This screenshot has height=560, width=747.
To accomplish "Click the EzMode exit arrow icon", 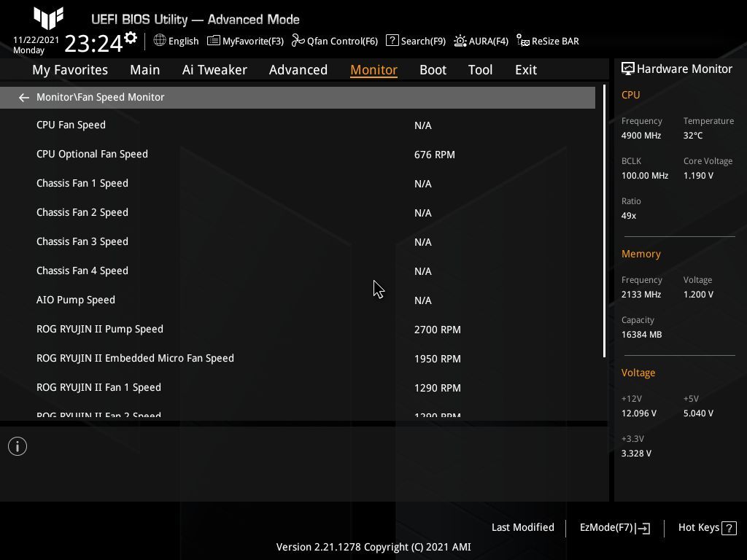I will click(643, 528).
